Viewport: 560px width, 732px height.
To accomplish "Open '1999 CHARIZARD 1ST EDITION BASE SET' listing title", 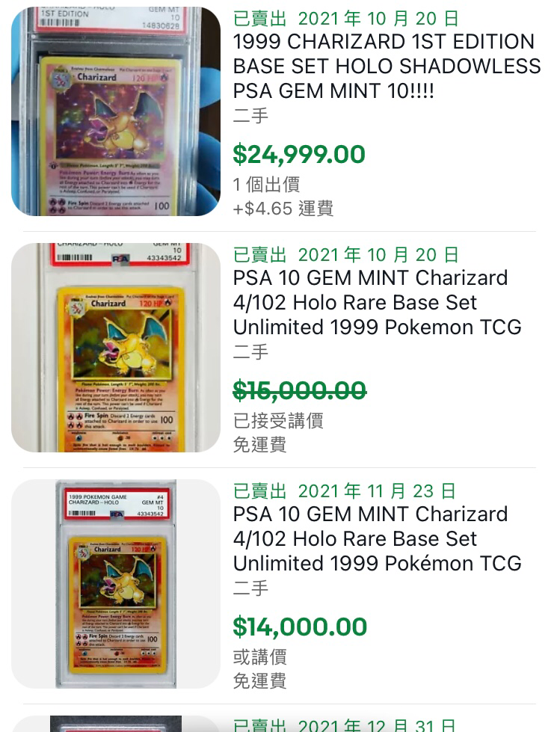I will 387,67.
